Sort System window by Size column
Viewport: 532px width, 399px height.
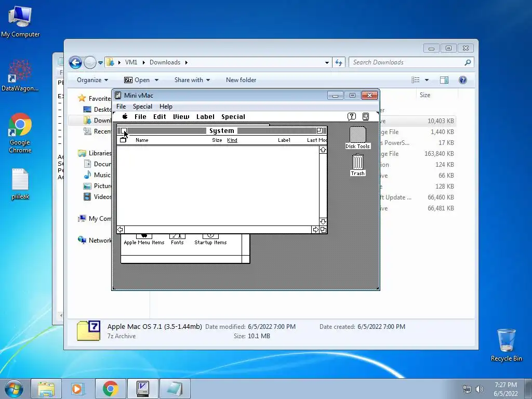click(x=217, y=140)
